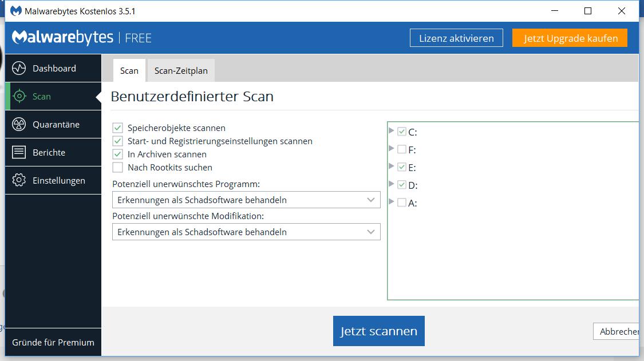Screen dimensions: 644x361
Task: Click Lizenz aktivieren button
Action: pyautogui.click(x=456, y=38)
